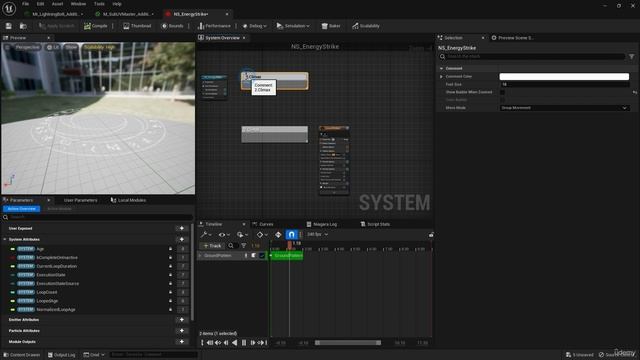This screenshot has height=360, width=640.
Task: Open the Edit menu
Action: 40,4
